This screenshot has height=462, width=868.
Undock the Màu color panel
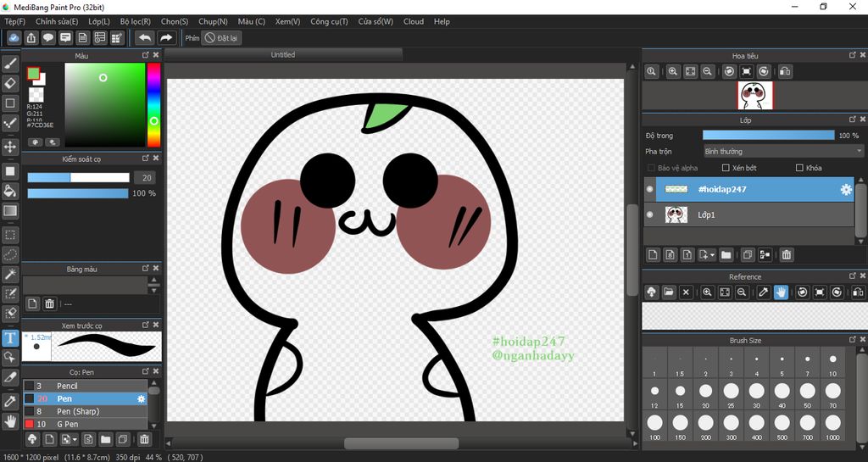[146, 55]
